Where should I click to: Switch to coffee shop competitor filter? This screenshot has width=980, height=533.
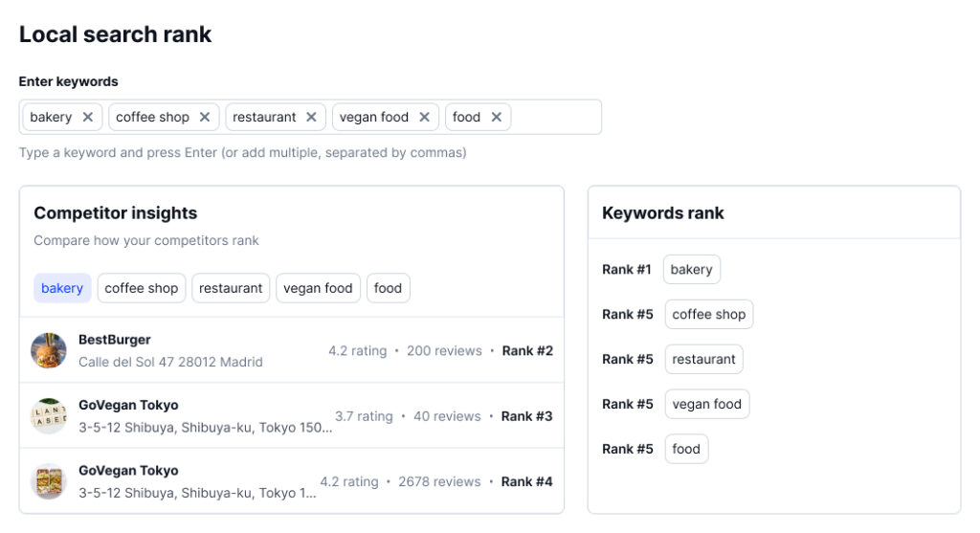[142, 288]
